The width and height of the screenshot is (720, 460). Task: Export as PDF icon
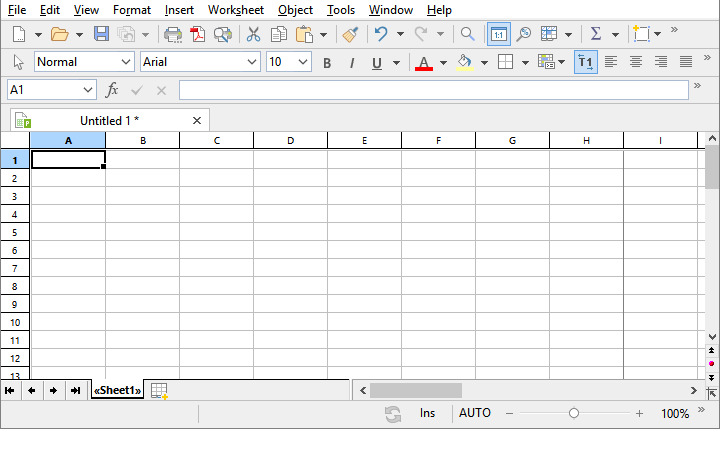[x=198, y=34]
